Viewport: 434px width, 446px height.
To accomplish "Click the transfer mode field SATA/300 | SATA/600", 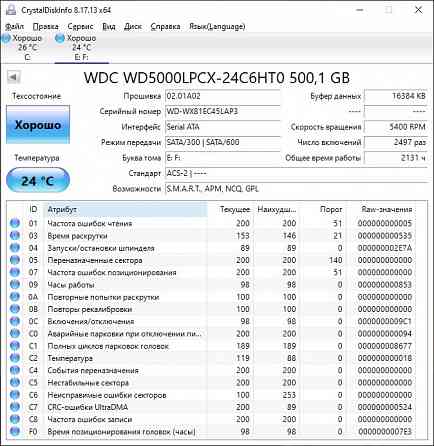I will (x=222, y=142).
